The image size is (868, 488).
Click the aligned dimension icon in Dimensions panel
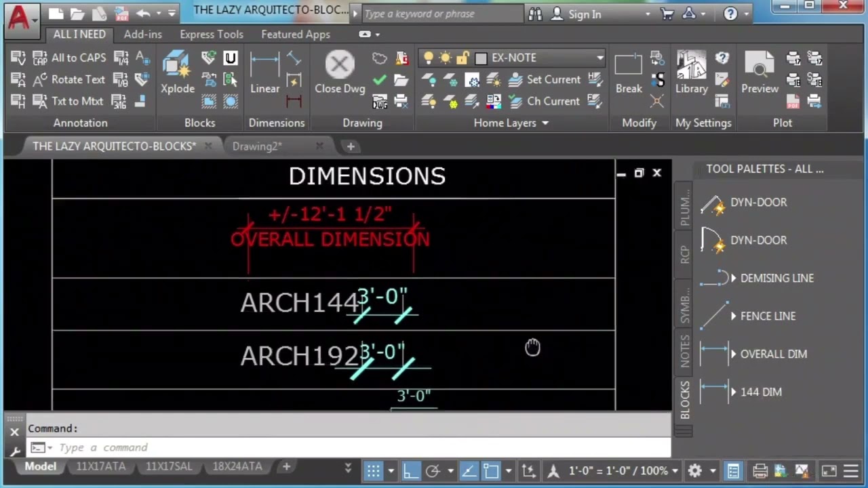coord(294,58)
